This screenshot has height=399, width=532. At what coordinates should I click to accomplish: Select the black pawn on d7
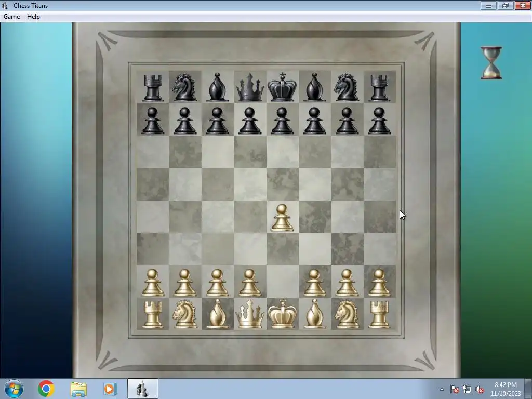tap(250, 121)
